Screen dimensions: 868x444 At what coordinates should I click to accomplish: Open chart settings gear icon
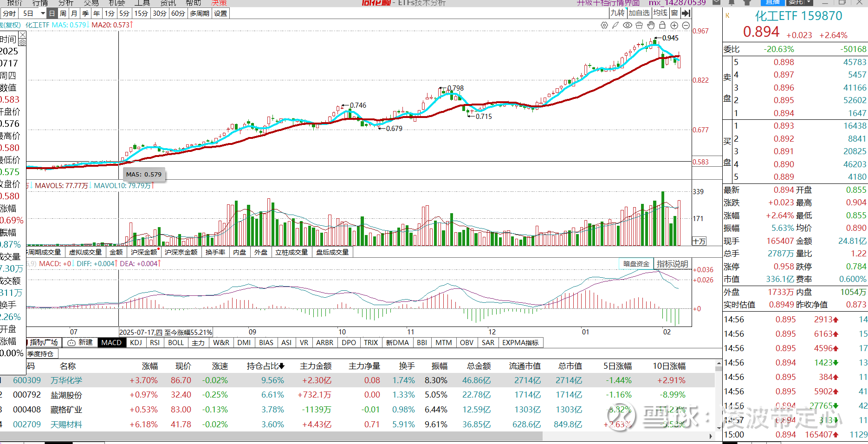pos(604,25)
